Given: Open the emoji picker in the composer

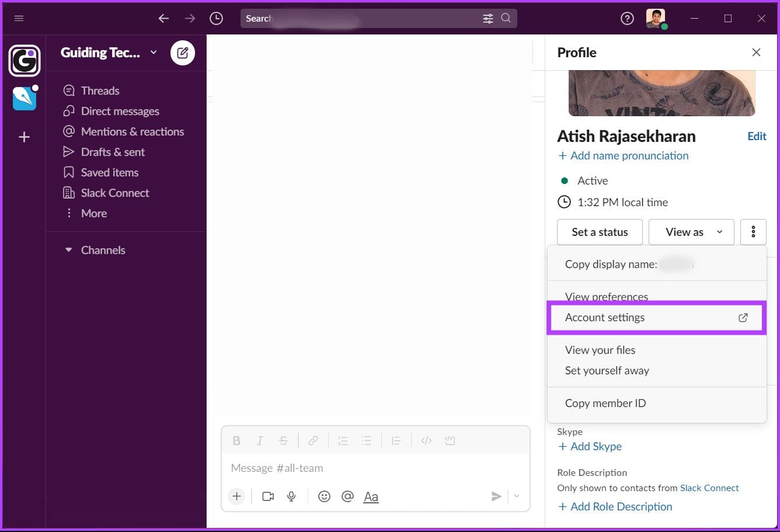Looking at the screenshot, I should pyautogui.click(x=324, y=496).
